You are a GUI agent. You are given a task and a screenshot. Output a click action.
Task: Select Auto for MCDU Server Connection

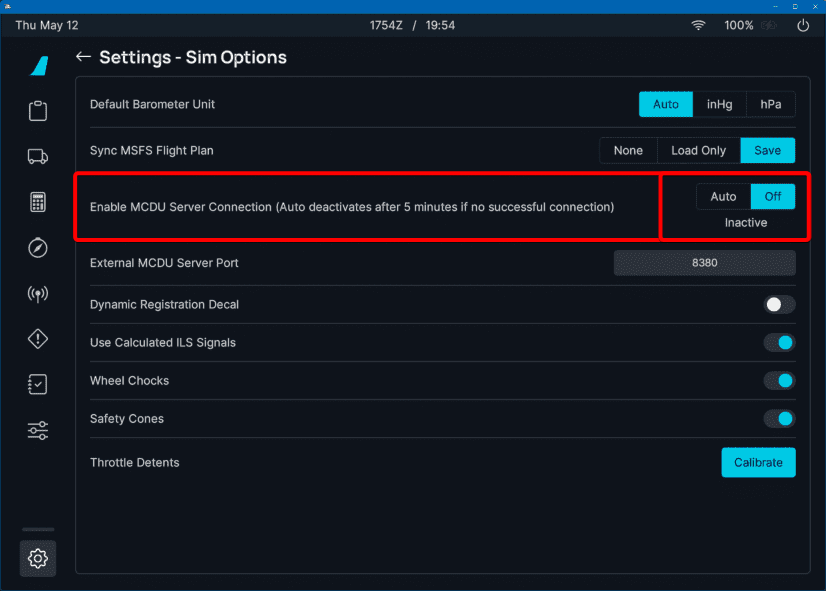pyautogui.click(x=722, y=196)
